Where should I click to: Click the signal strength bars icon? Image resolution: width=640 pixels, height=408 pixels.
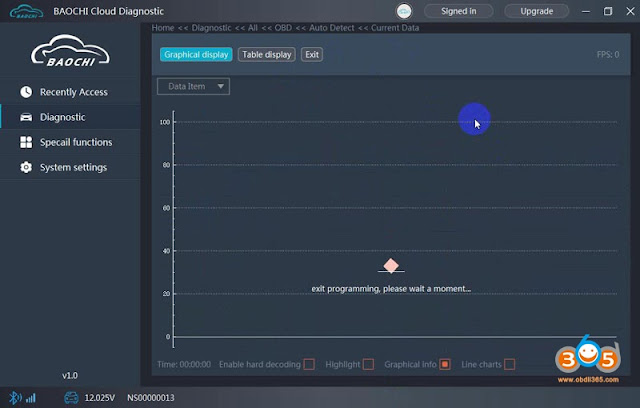click(x=31, y=398)
